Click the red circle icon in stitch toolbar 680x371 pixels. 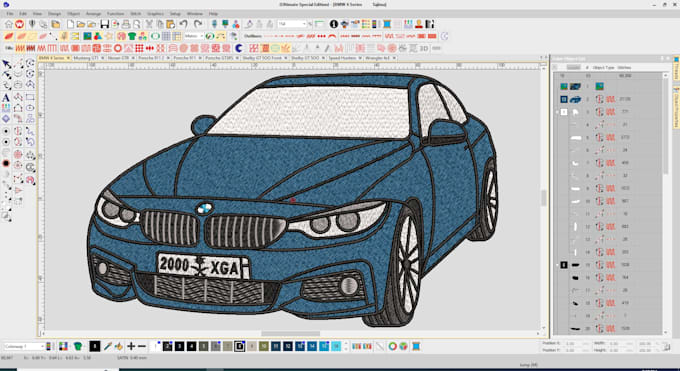point(118,48)
